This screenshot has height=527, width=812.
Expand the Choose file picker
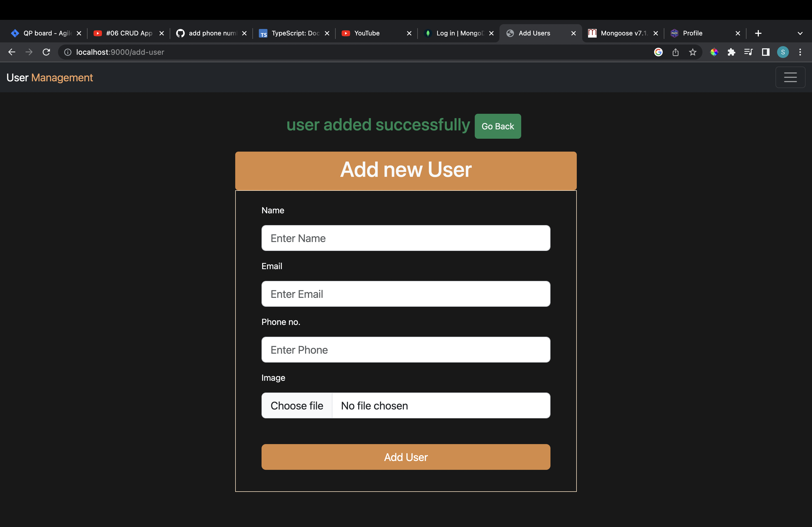[x=296, y=405]
